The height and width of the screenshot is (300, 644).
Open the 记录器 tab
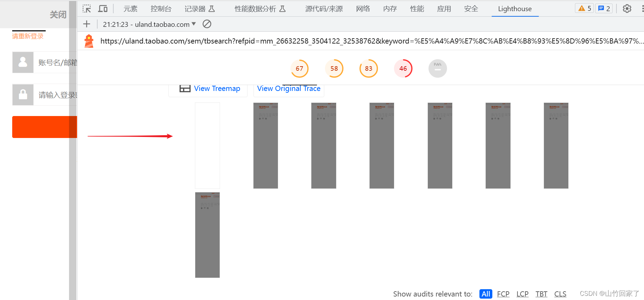tap(200, 9)
